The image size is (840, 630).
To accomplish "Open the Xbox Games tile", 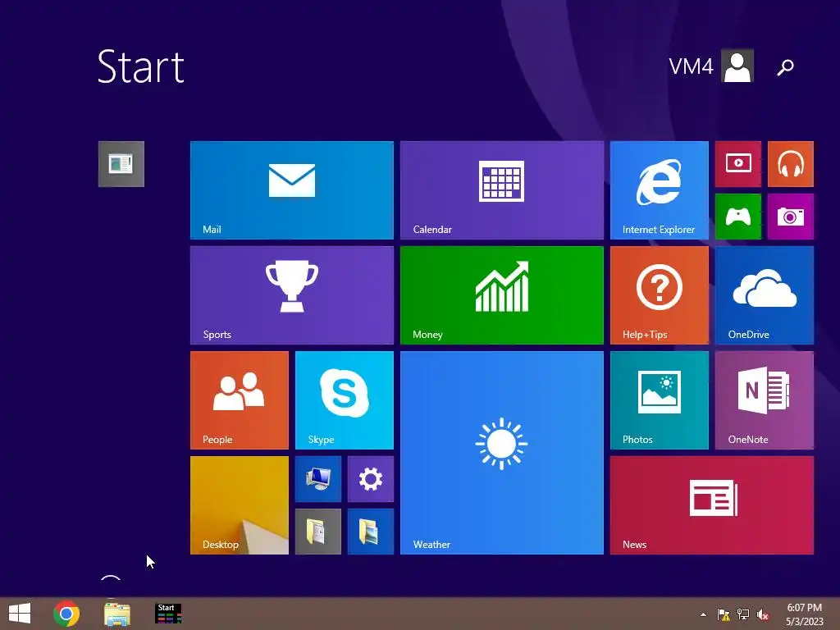I will pos(738,217).
